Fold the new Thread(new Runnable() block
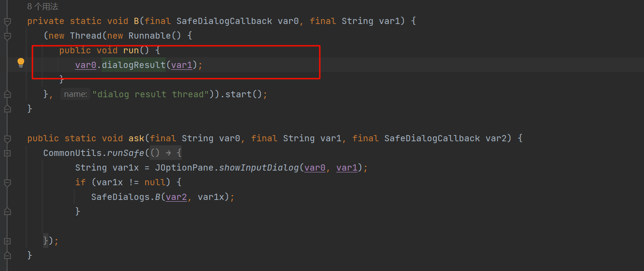 coord(7,36)
